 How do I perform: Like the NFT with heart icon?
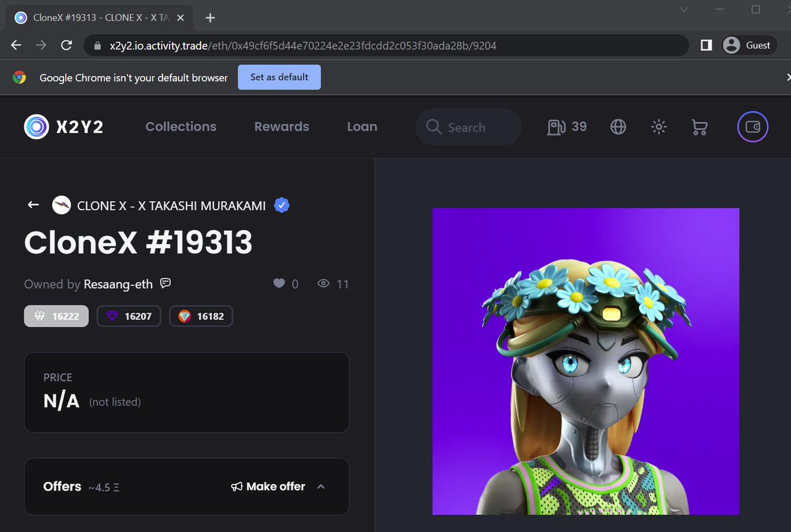(279, 283)
